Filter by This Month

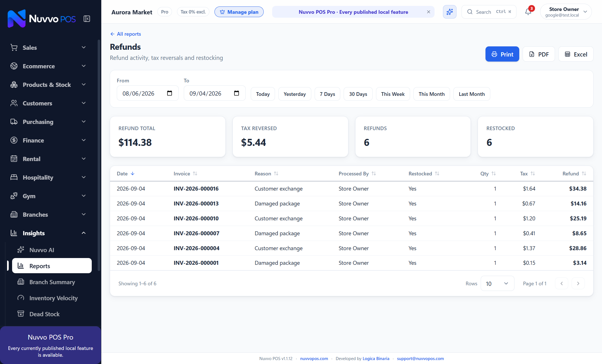pyautogui.click(x=431, y=94)
